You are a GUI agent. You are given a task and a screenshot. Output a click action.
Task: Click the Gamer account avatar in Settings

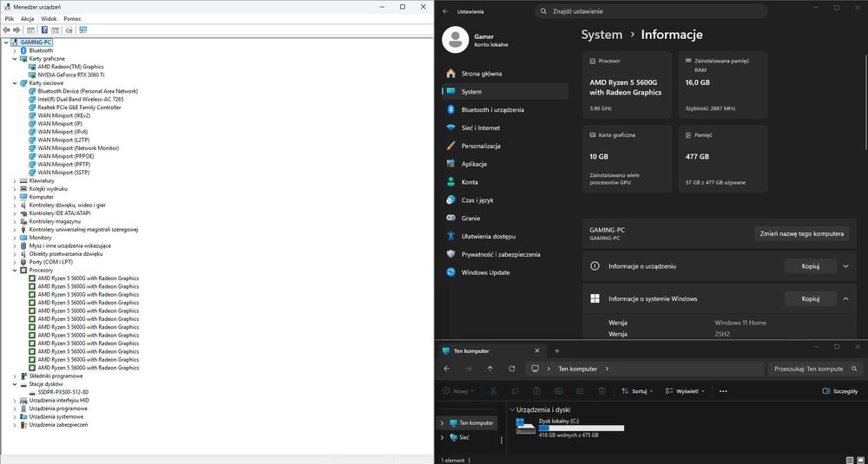tap(456, 41)
